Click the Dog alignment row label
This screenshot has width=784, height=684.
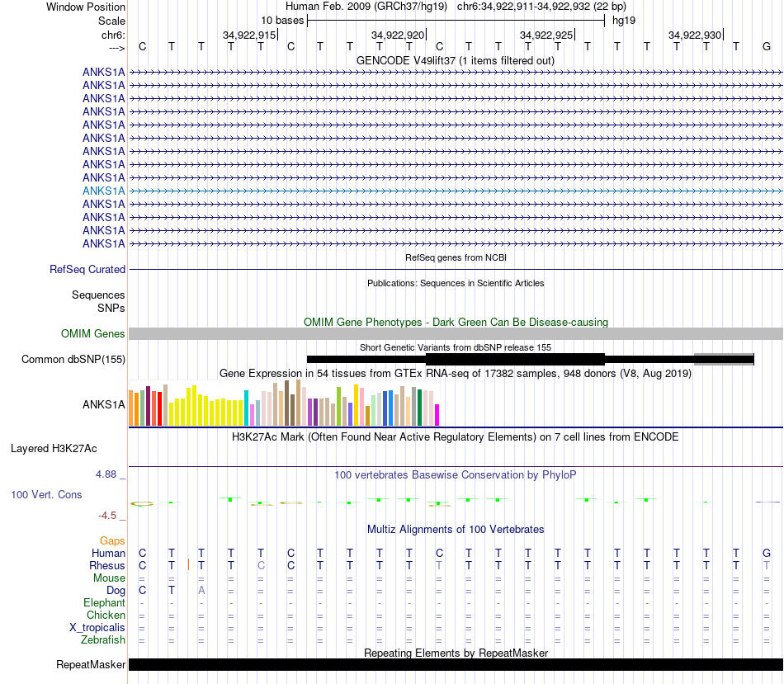pos(116,591)
